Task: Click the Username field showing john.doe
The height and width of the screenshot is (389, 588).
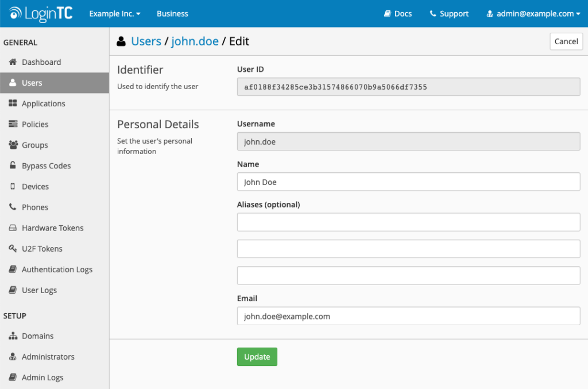Action: [x=408, y=141]
